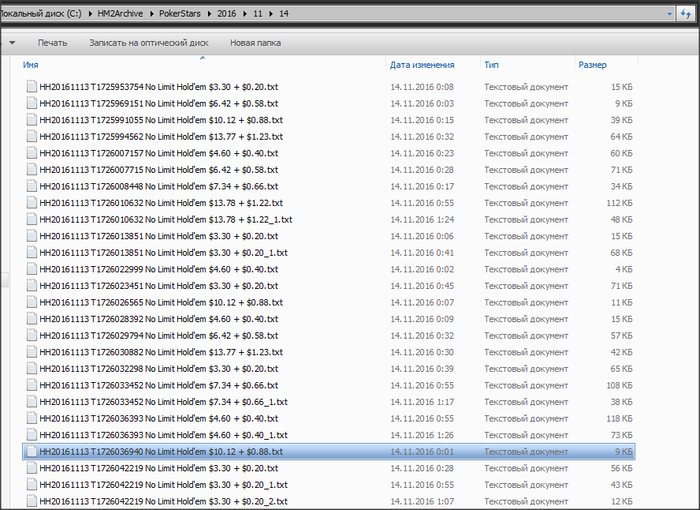Click date 14.11.2016 1:26 in T1726036393_1 row
The image size is (700, 510).
click(422, 435)
